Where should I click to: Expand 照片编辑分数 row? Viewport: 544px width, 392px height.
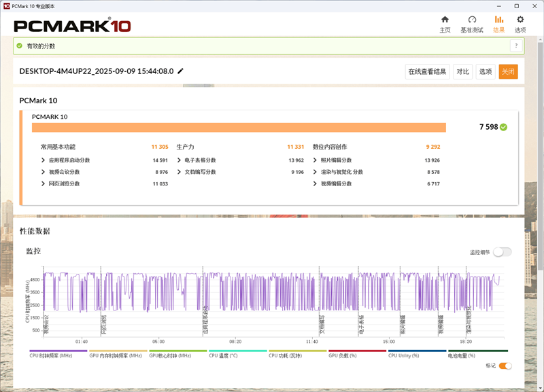[315, 160]
